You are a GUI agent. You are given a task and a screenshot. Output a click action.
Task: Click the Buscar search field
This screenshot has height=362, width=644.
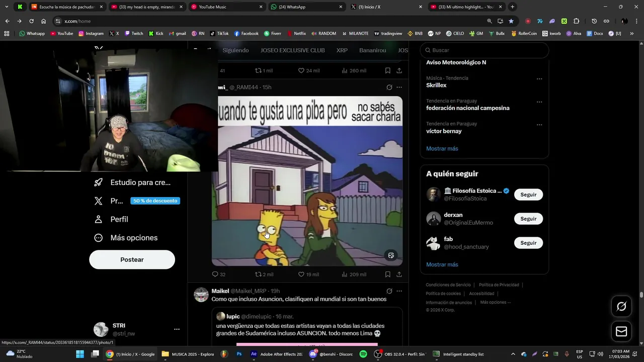485,50
